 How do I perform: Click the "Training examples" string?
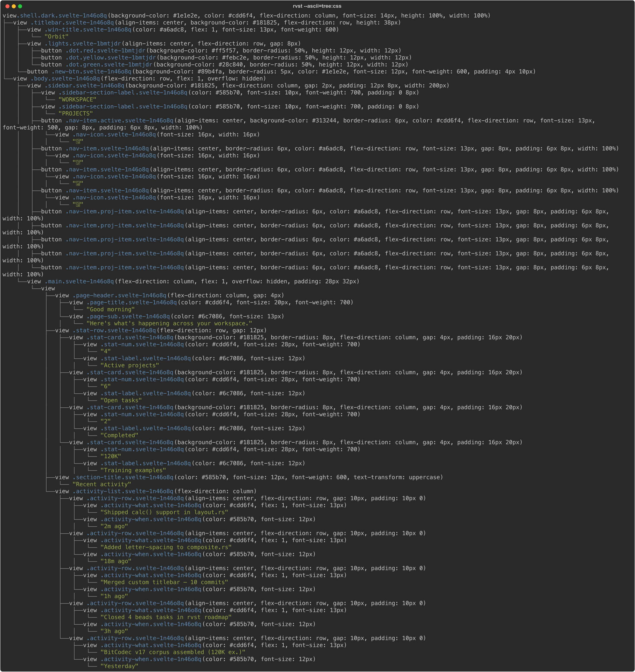click(x=133, y=470)
